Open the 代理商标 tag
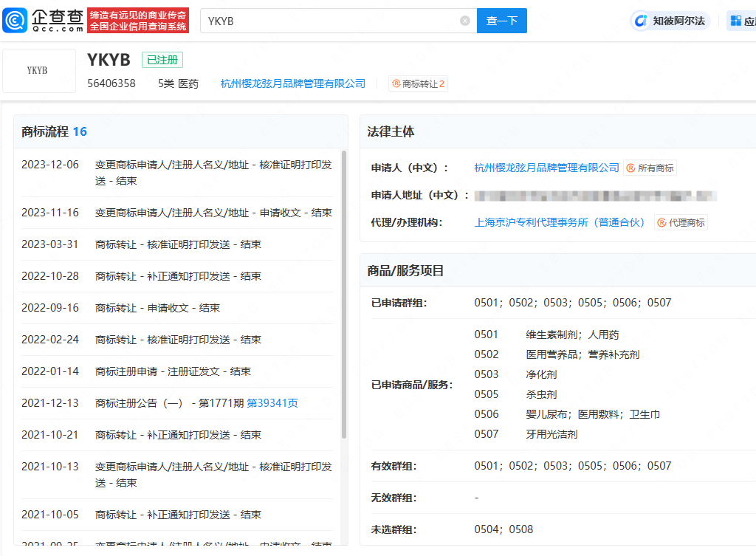The width and height of the screenshot is (756, 556). (681, 222)
